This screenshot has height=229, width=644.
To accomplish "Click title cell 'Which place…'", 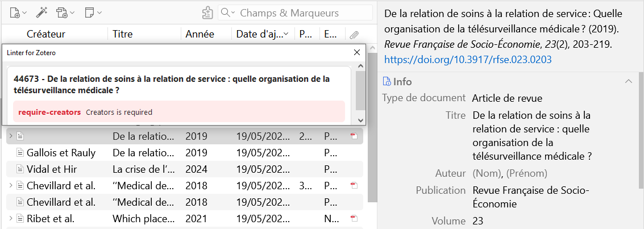I will (144, 218).
